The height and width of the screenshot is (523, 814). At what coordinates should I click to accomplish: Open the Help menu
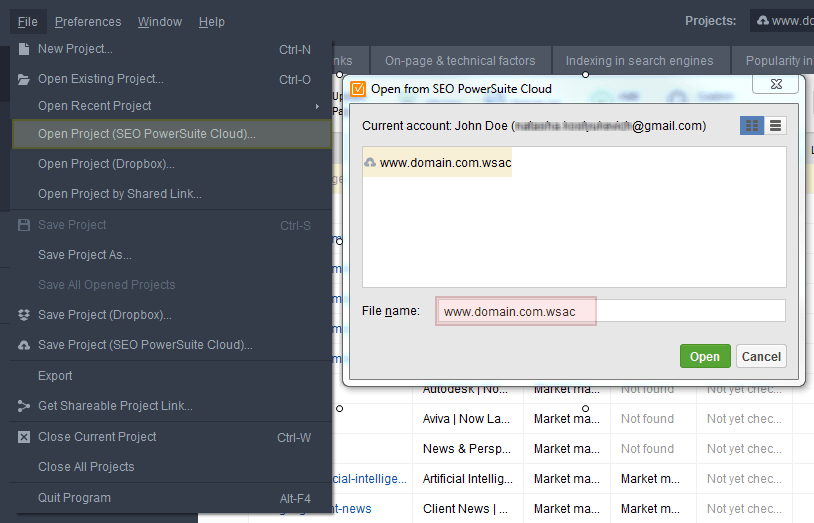point(211,22)
